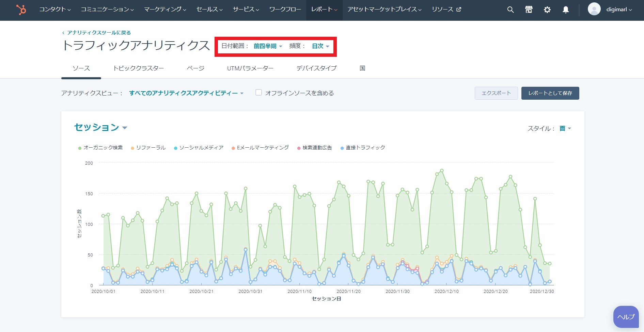Switch to the デバイスタイプ tab

[x=316, y=68]
